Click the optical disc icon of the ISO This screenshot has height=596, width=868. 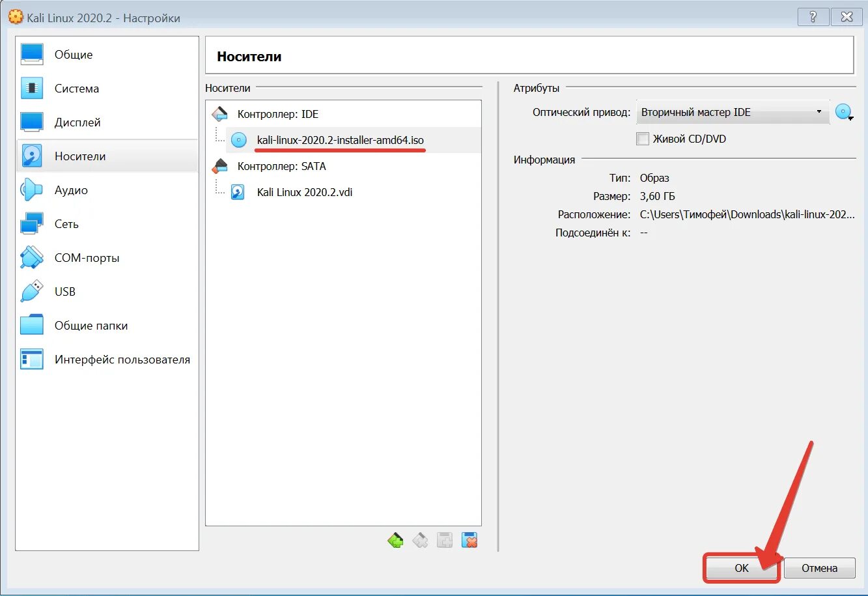pos(240,140)
